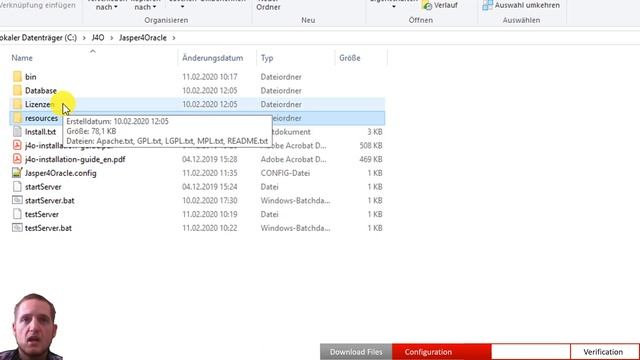Click the date 04.12.2019 15:24 of startServer
Viewport: 640px width, 360px height.
point(209,187)
